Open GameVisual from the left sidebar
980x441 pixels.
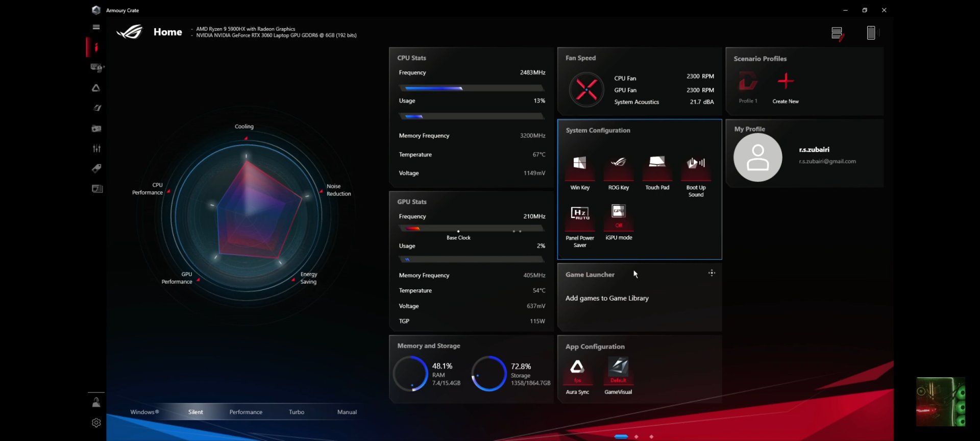[96, 108]
